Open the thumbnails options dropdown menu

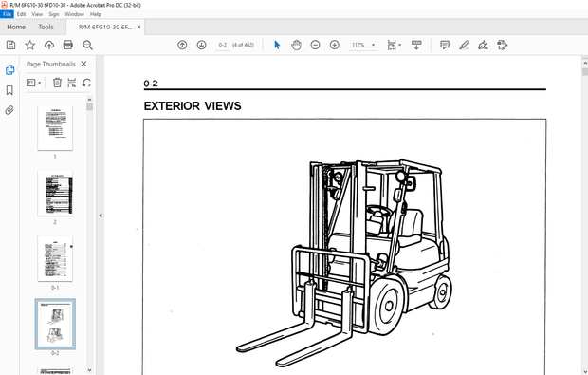tap(34, 83)
